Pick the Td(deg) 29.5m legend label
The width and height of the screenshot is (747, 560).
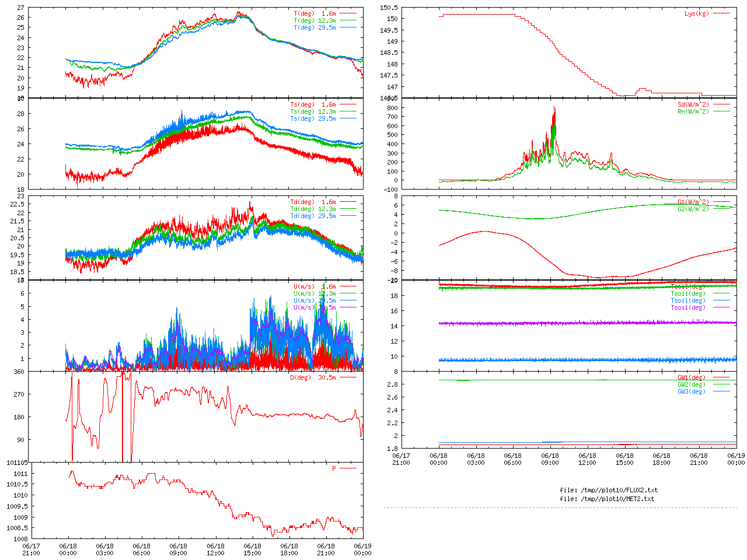pyautogui.click(x=313, y=216)
